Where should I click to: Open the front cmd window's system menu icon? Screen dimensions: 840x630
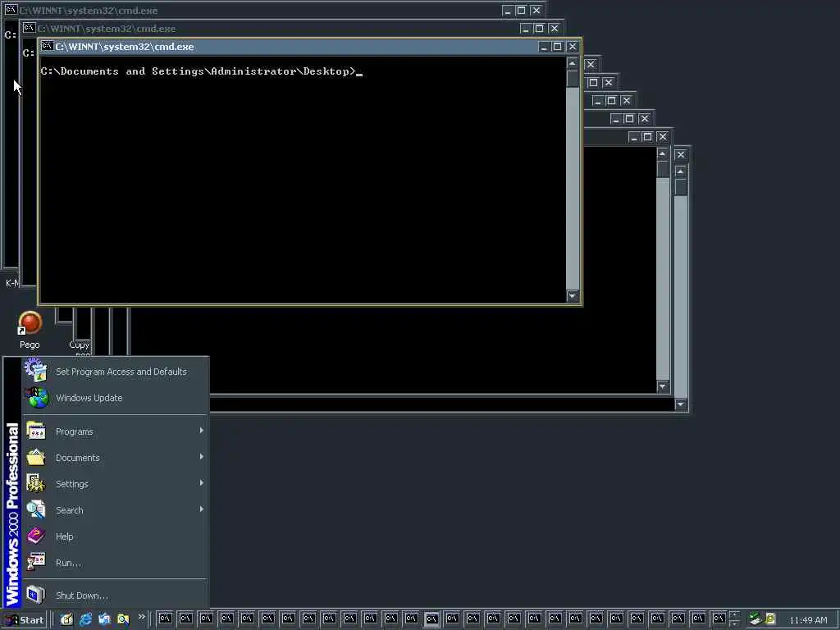pos(47,46)
